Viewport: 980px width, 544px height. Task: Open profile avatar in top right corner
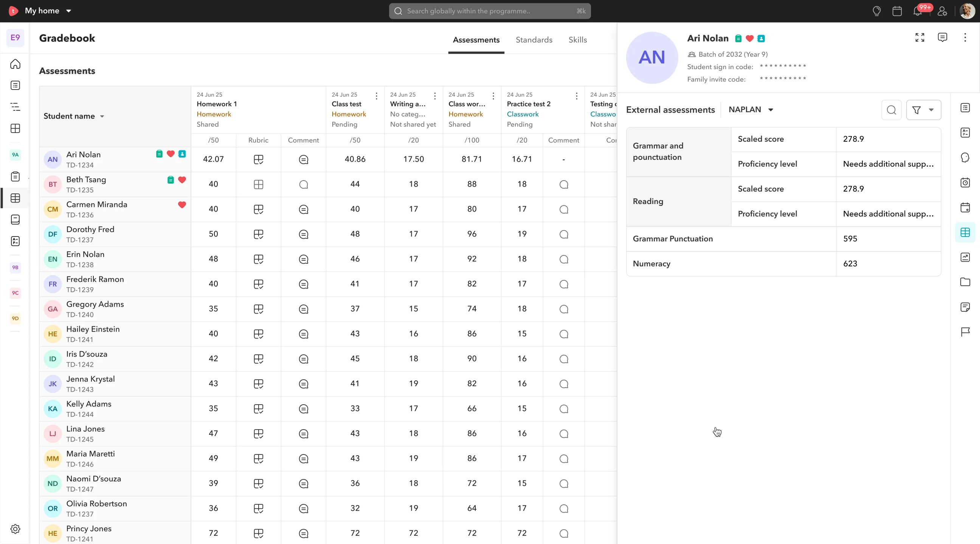tap(967, 11)
